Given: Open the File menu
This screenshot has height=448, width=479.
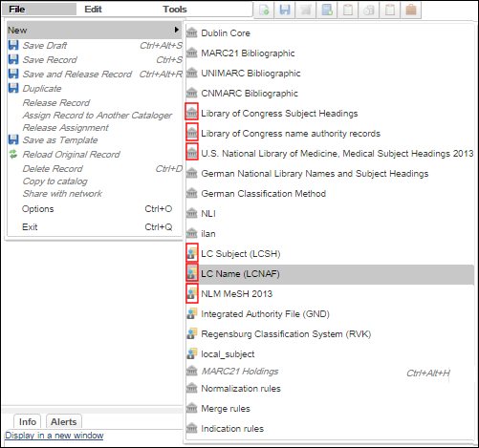Looking at the screenshot, I should coord(17,10).
